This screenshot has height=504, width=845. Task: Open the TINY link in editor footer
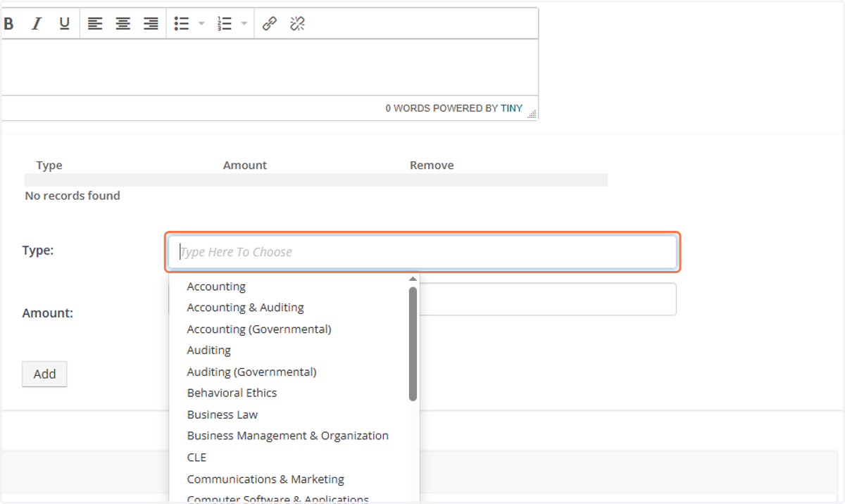pyautogui.click(x=512, y=108)
